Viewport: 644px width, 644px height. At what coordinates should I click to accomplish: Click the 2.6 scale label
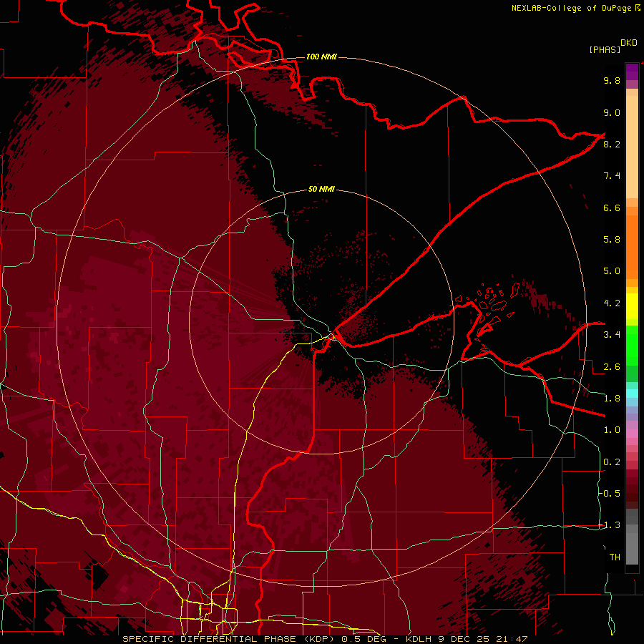[x=612, y=367]
